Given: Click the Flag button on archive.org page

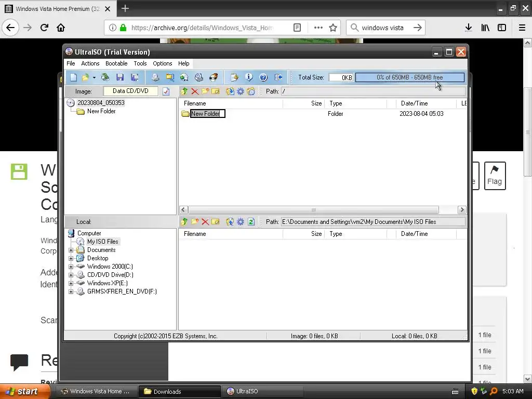Looking at the screenshot, I should pos(495,176).
